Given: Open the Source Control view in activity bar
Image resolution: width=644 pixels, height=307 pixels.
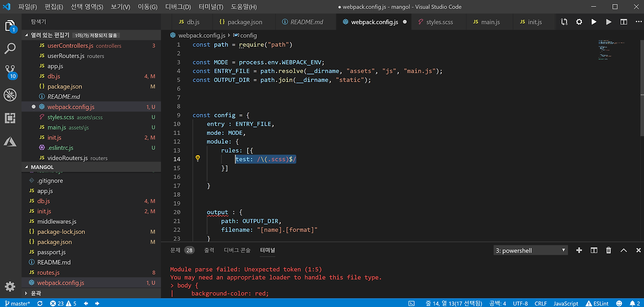Looking at the screenshot, I should (10, 70).
